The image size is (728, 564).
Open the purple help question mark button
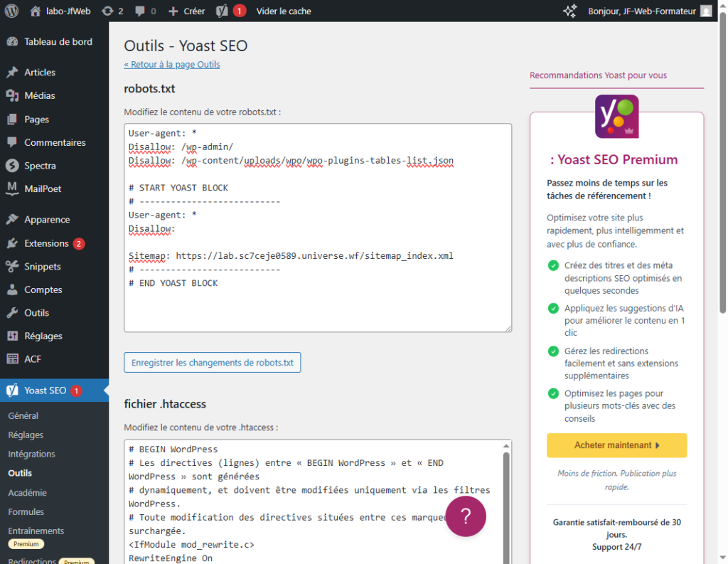pyautogui.click(x=466, y=516)
